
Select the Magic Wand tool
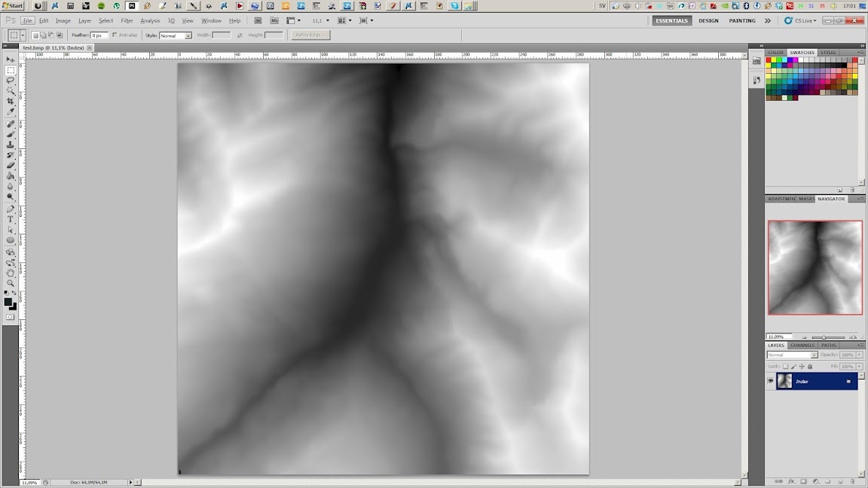point(10,91)
